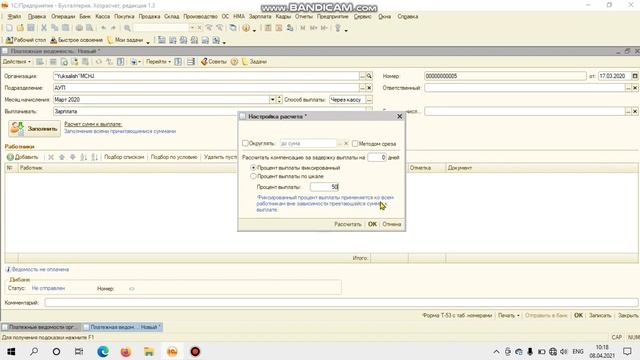Click the Calendar icon in main toolbar
Viewport: 640px width, 360px height.
pyautogui.click(x=279, y=28)
